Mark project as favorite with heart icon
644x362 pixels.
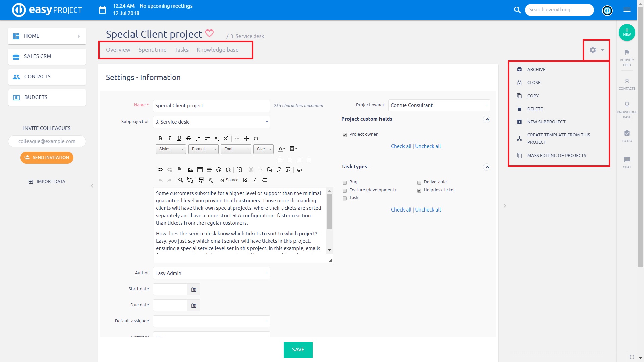pyautogui.click(x=209, y=34)
